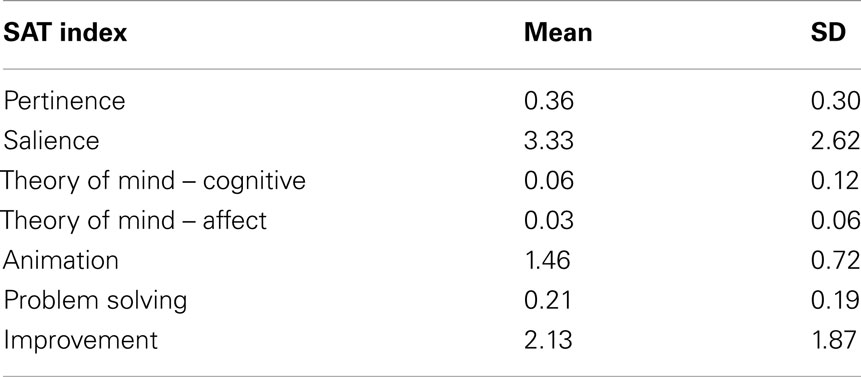861x377 pixels.
Task: Select Salience mean value 3.33
Action: tap(549, 140)
